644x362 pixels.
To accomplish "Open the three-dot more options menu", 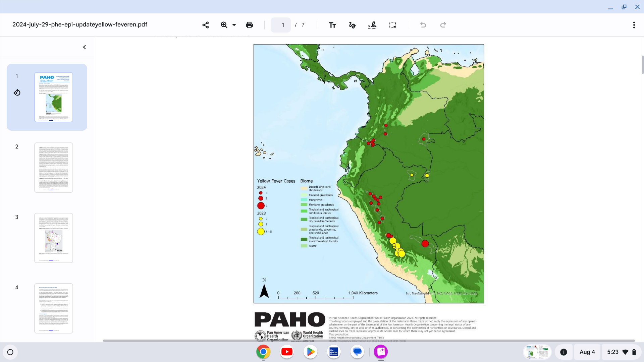I will click(634, 25).
